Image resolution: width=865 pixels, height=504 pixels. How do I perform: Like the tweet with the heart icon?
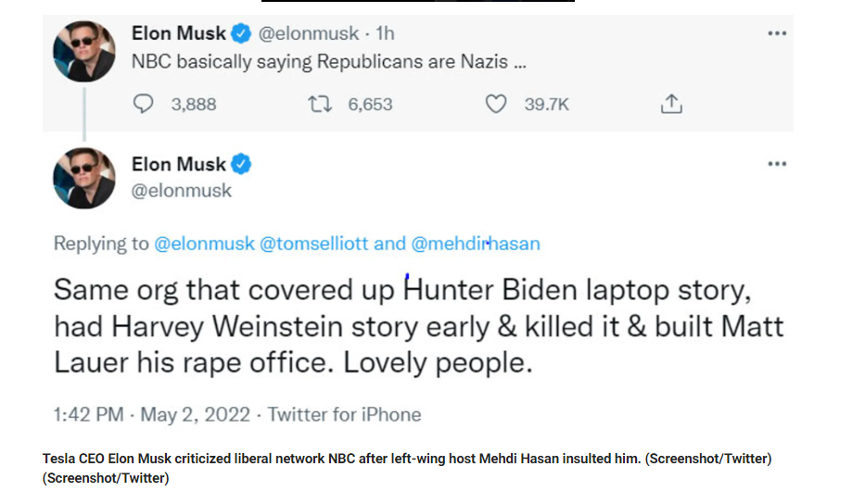click(497, 105)
